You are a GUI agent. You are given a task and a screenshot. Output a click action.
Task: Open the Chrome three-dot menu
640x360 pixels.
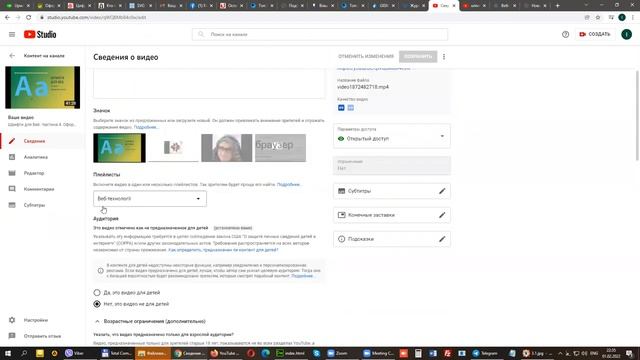pyautogui.click(x=633, y=18)
